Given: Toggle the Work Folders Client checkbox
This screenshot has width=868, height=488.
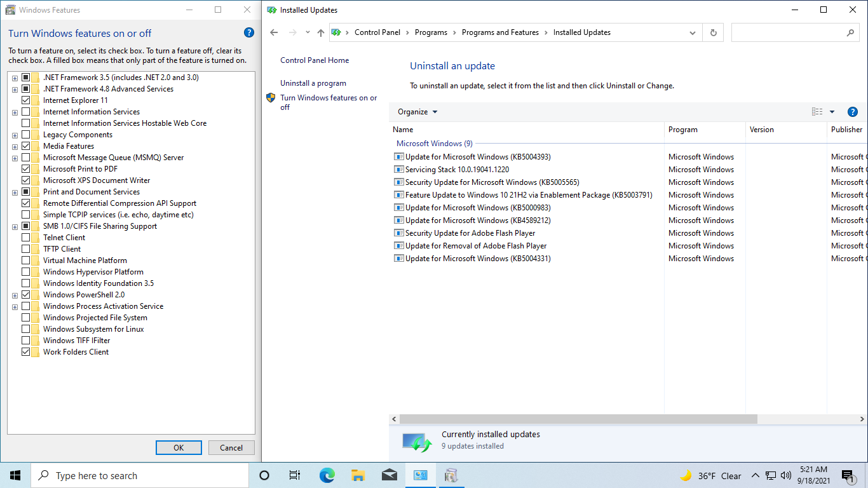Looking at the screenshot, I should pyautogui.click(x=26, y=352).
